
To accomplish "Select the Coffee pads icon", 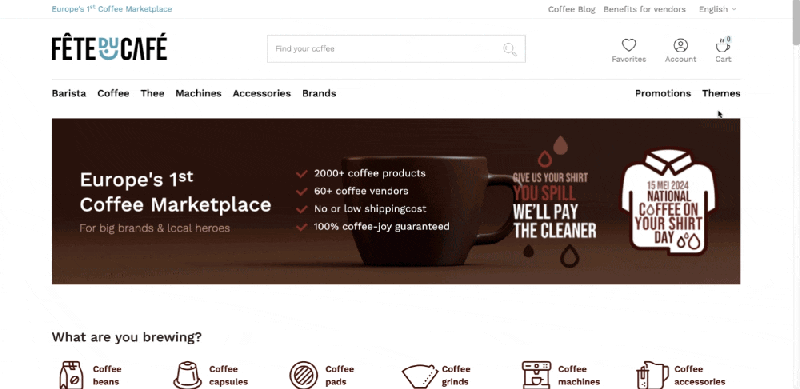I will pyautogui.click(x=304, y=375).
